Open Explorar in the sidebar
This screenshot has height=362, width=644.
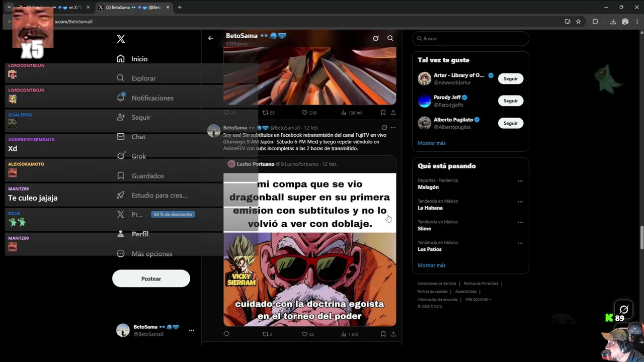point(136,78)
